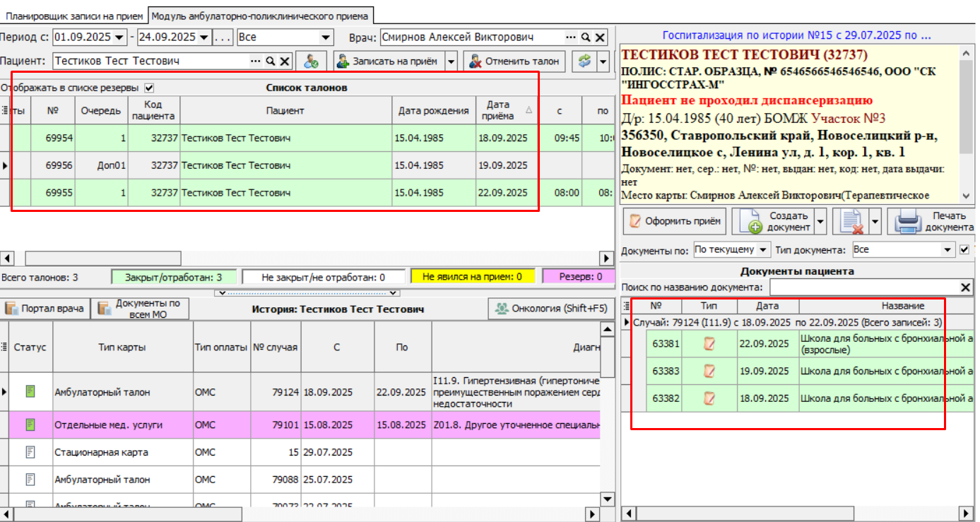Select ticket row № 69956 with queue Доп01
Image resolution: width=980 pixels, height=522 pixels.
pyautogui.click(x=307, y=165)
